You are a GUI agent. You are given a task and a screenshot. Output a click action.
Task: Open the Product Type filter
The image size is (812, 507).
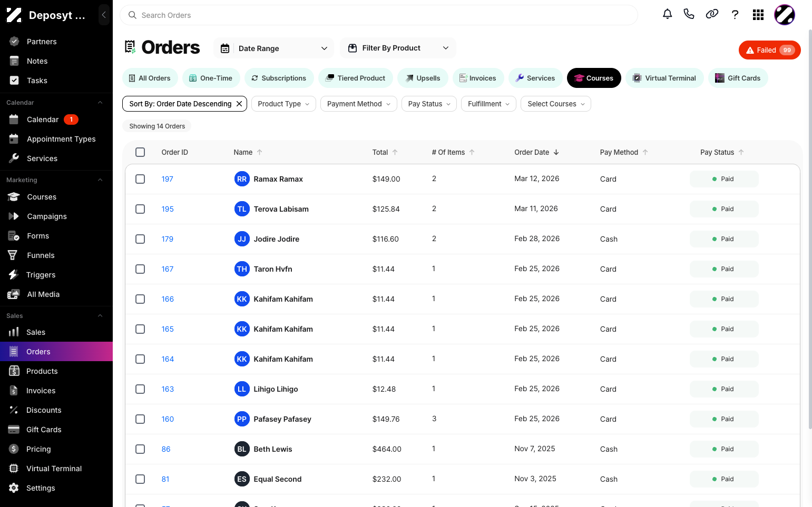coord(283,104)
